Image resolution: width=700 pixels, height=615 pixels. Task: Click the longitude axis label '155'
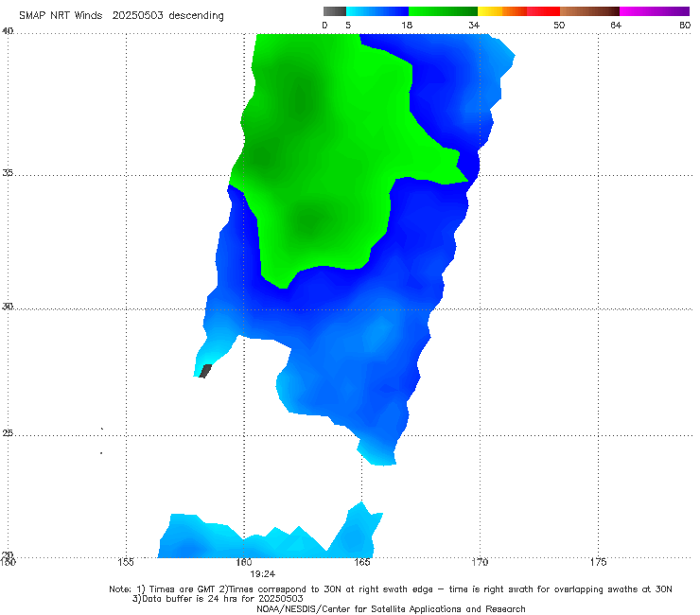126,562
